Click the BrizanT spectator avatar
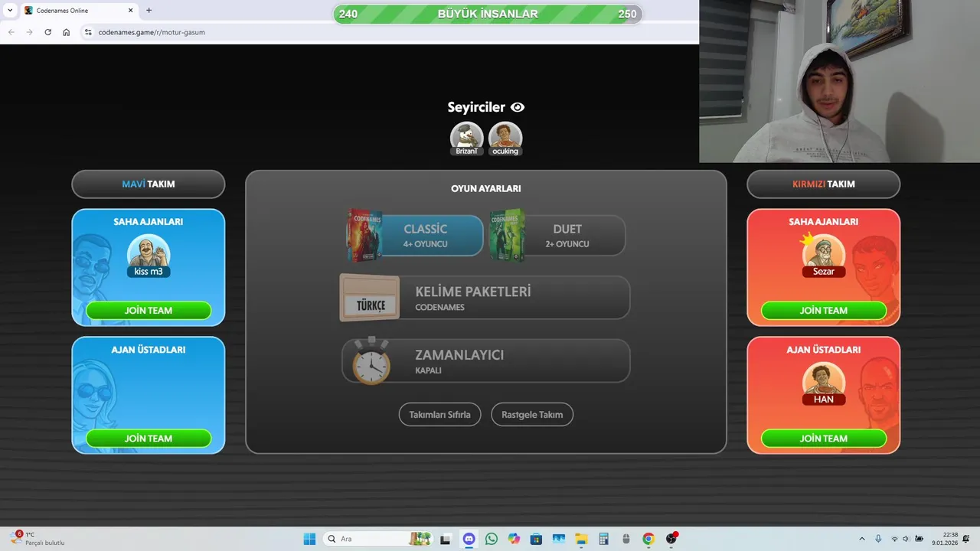This screenshot has width=980, height=551. (x=466, y=138)
